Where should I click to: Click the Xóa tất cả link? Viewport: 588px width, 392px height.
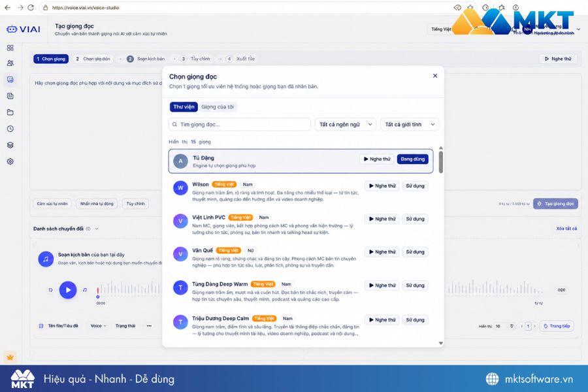[x=566, y=229]
